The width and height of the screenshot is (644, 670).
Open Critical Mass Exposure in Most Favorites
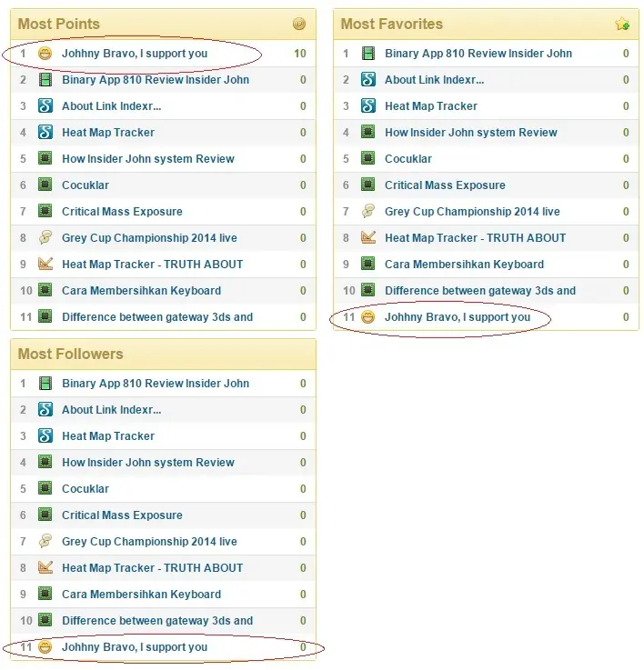click(445, 185)
